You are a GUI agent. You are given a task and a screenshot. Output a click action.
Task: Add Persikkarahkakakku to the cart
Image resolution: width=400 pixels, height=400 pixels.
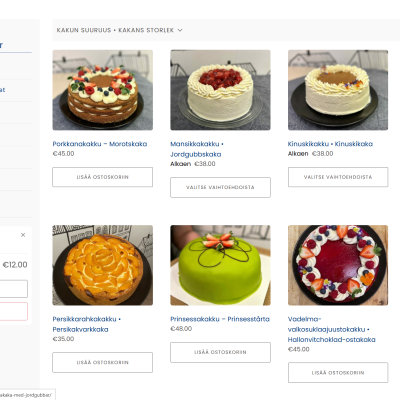pyautogui.click(x=103, y=362)
